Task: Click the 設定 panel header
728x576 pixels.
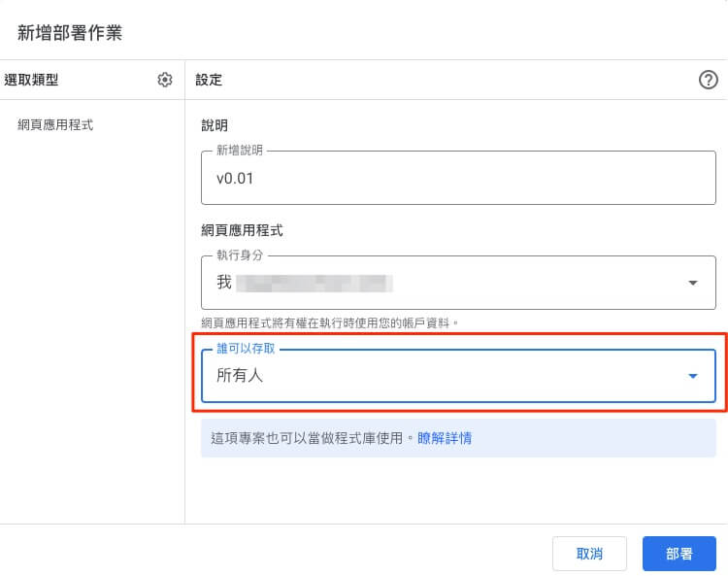Action: pyautogui.click(x=209, y=80)
